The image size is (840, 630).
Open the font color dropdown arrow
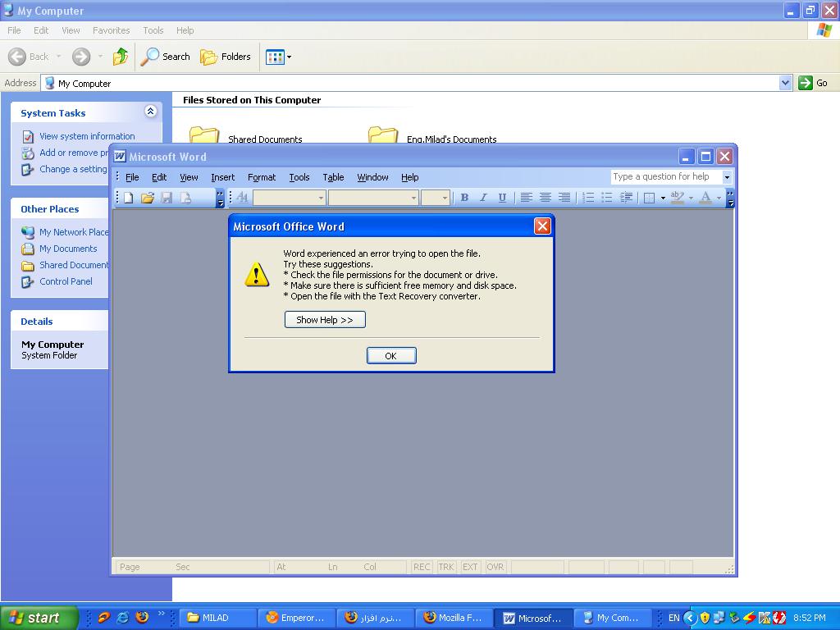[719, 199]
